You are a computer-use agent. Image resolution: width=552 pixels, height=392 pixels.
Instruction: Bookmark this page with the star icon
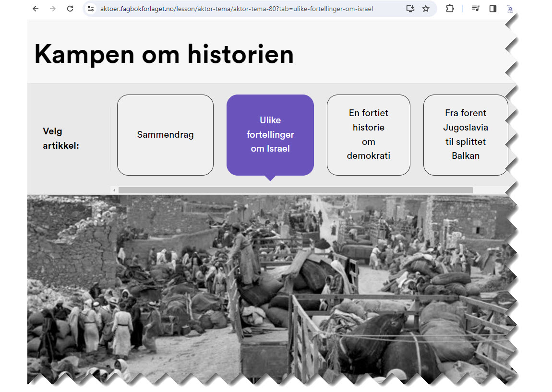coord(426,9)
